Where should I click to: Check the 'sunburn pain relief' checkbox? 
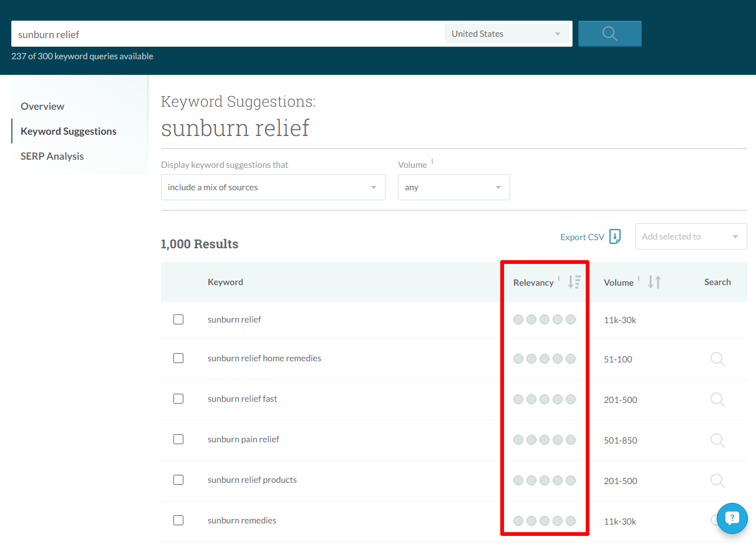[x=178, y=439]
